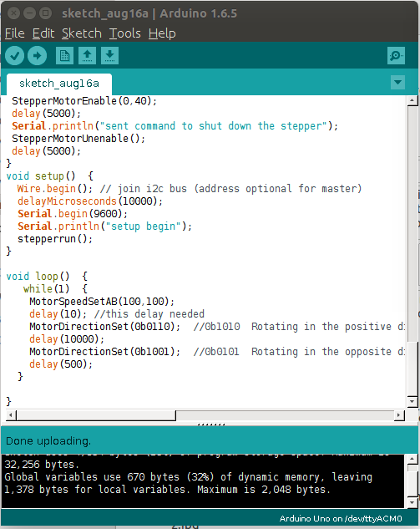This screenshot has height=529, width=420.
Task: Click the 'StepperMotorUnenable();' line
Action: pos(78,139)
